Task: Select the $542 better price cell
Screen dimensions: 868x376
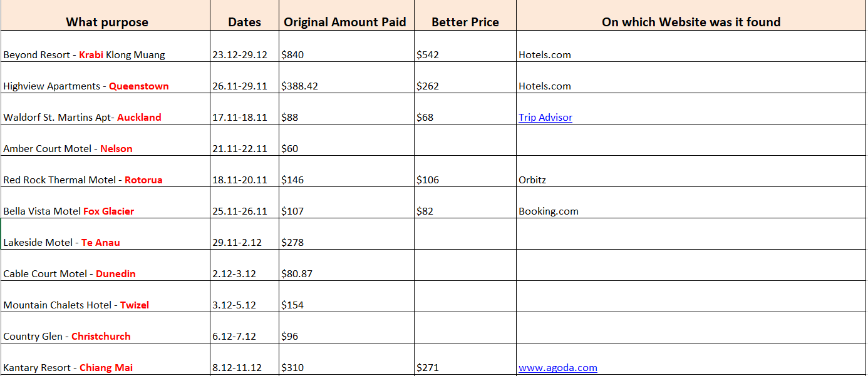Action: pyautogui.click(x=465, y=47)
